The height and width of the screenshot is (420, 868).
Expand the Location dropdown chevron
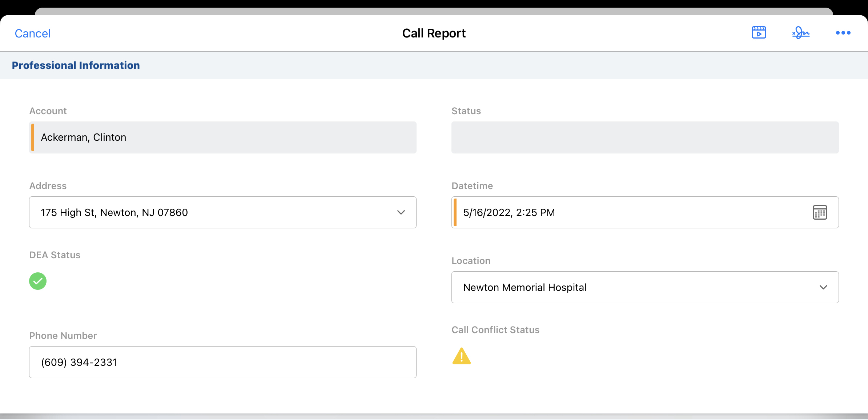(x=823, y=287)
